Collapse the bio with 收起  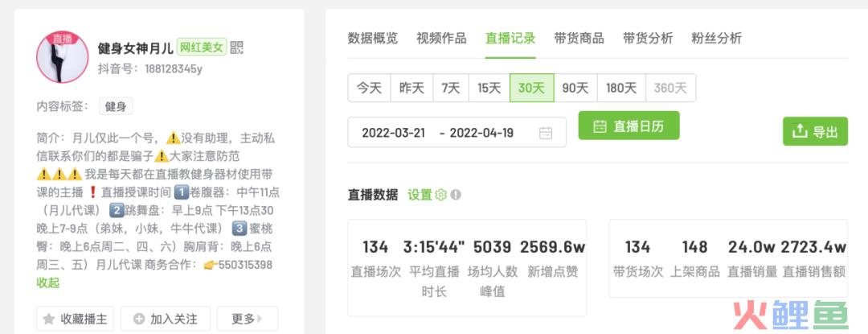(x=47, y=283)
